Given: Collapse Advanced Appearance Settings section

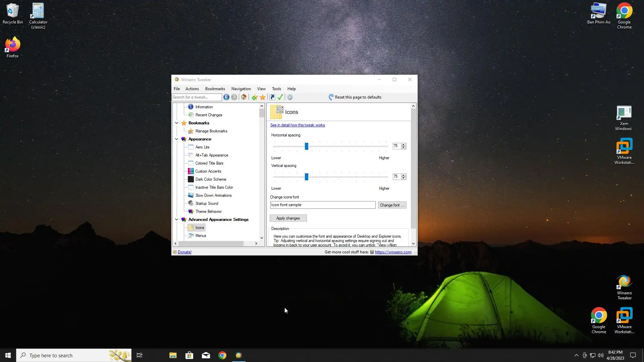Looking at the screenshot, I should coord(177,220).
